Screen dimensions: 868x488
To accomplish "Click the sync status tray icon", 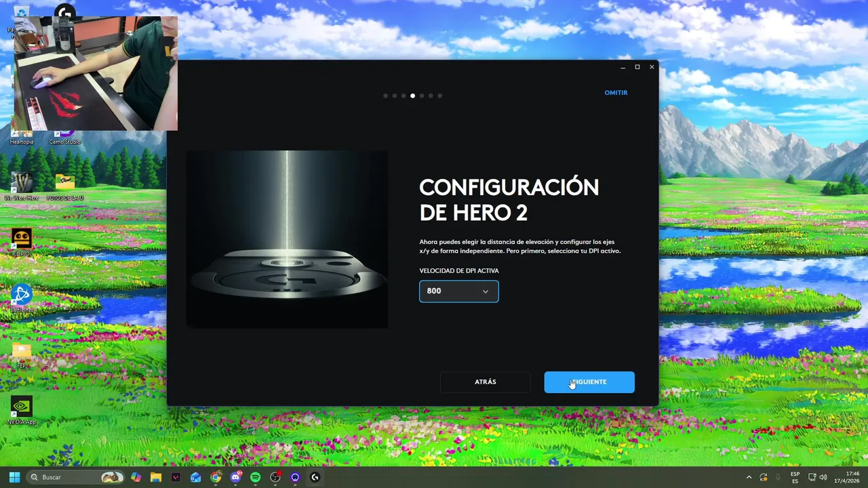I will click(x=764, y=477).
